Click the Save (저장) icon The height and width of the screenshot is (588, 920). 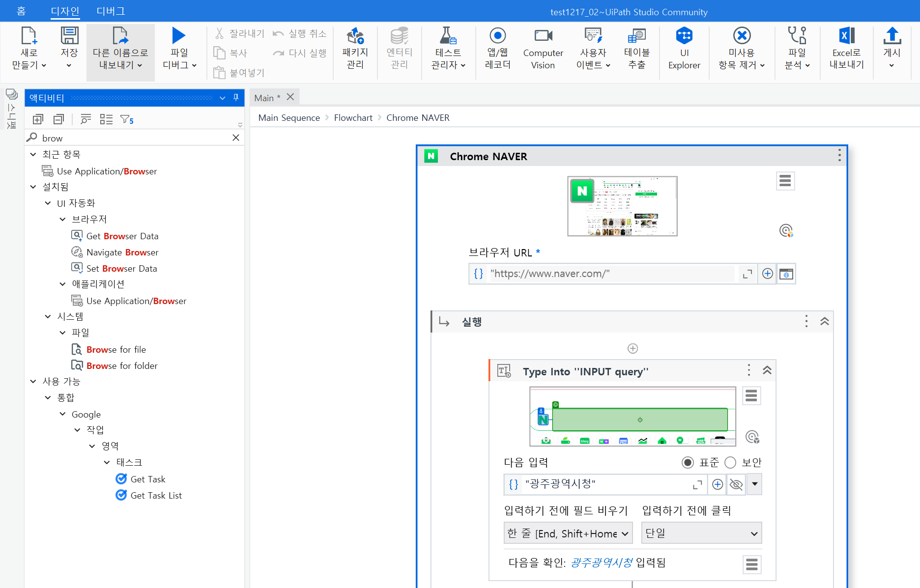tap(69, 36)
